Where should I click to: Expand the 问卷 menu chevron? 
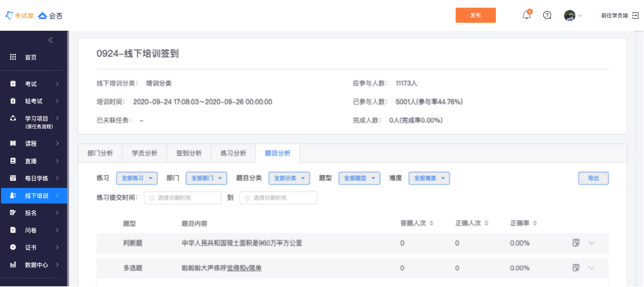57,230
